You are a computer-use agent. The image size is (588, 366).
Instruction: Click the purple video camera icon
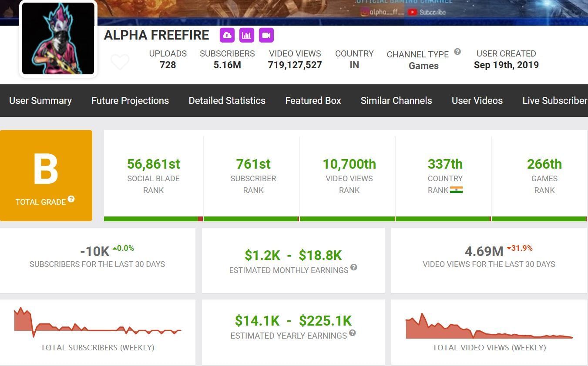pos(266,35)
